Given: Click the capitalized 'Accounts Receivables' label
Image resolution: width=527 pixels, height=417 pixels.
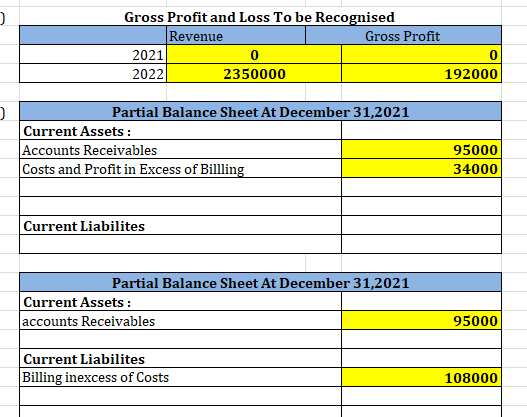Looking at the screenshot, I should coord(89,150).
